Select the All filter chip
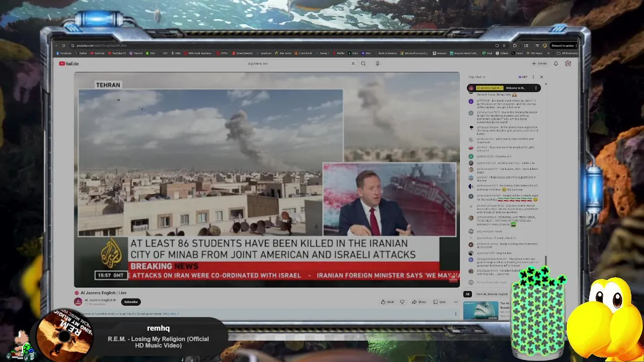This screenshot has width=644, height=362. 467,294
